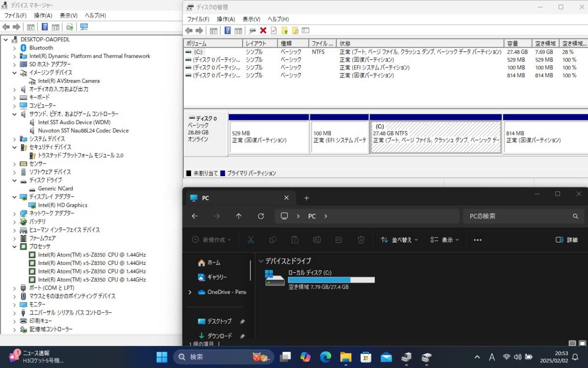Switch Explorer to details list view in status bar
This screenshot has height=368, width=588.
tap(572, 343)
